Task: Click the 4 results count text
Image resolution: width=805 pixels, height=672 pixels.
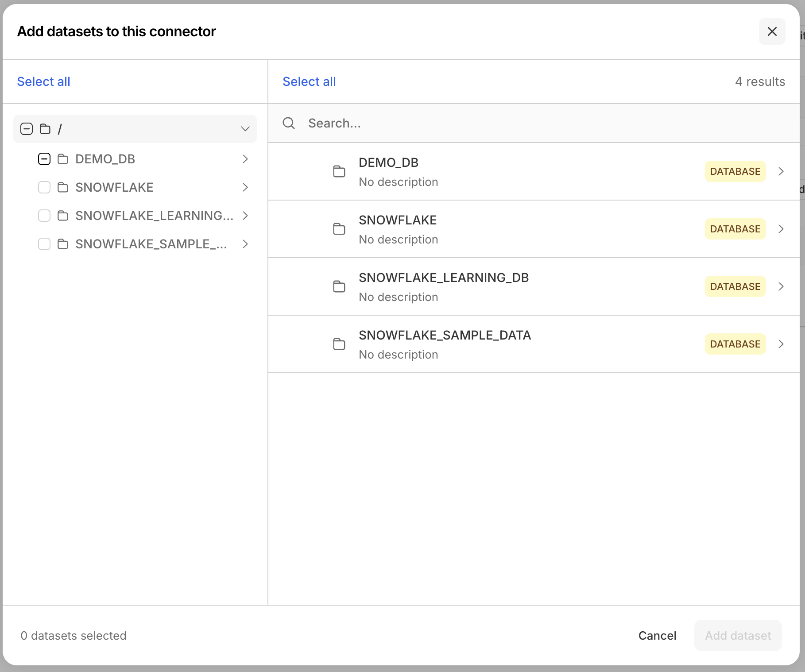Action: 760,81
